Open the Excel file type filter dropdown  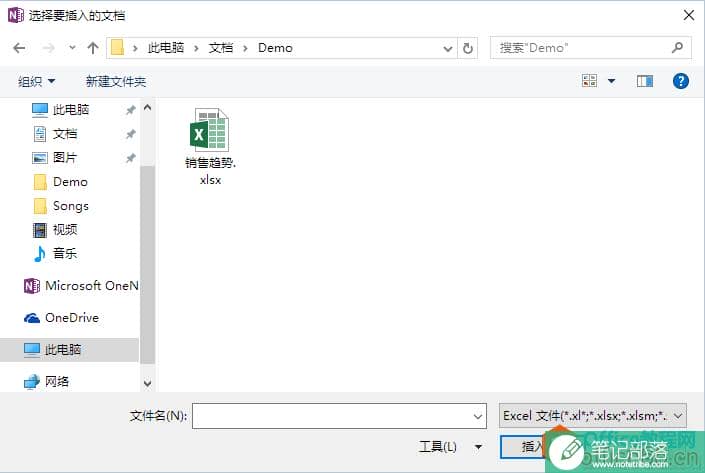coord(592,416)
